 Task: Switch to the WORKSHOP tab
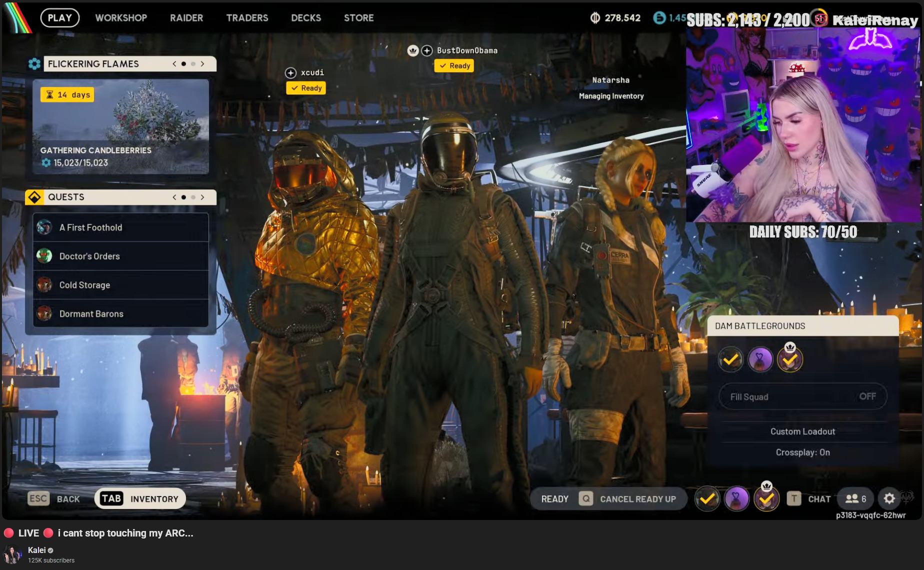tap(121, 18)
